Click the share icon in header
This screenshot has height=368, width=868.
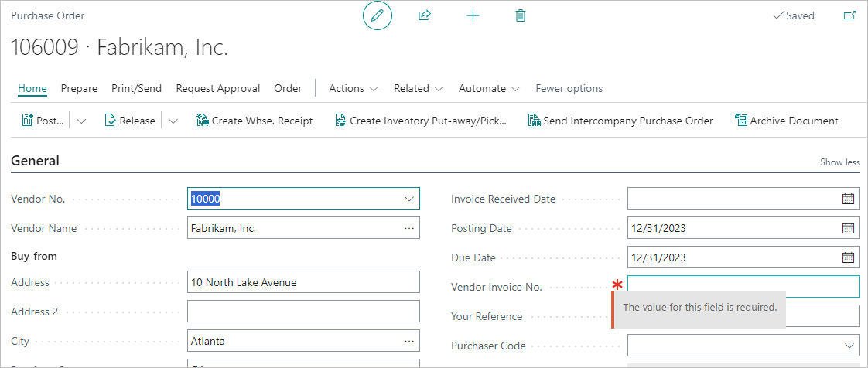pyautogui.click(x=425, y=15)
